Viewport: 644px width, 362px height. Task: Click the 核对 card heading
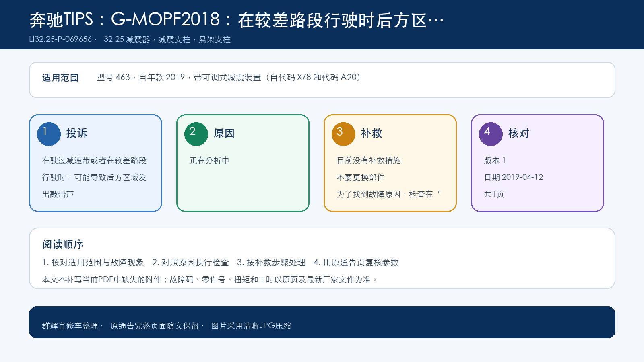coord(519,133)
